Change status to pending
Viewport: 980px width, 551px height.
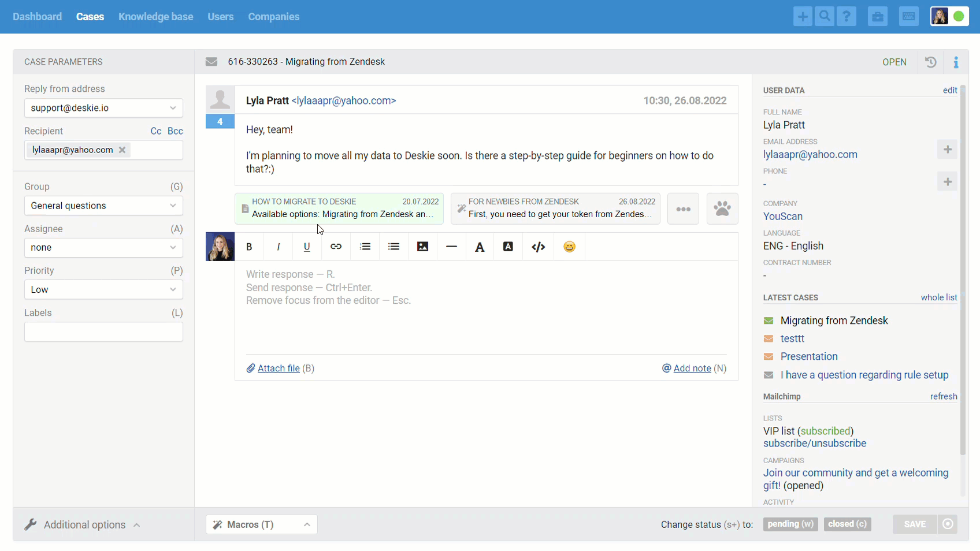(x=790, y=524)
